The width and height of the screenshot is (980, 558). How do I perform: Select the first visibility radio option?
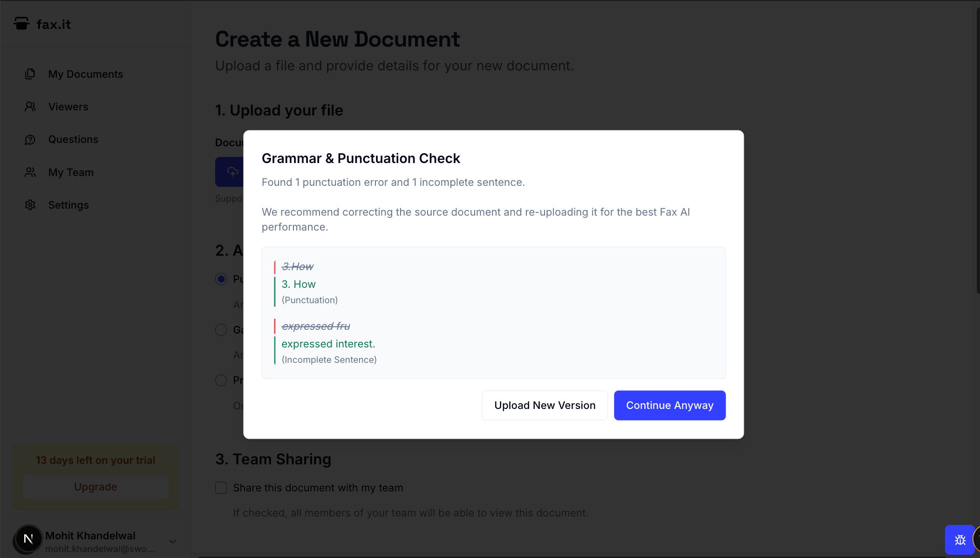221,279
